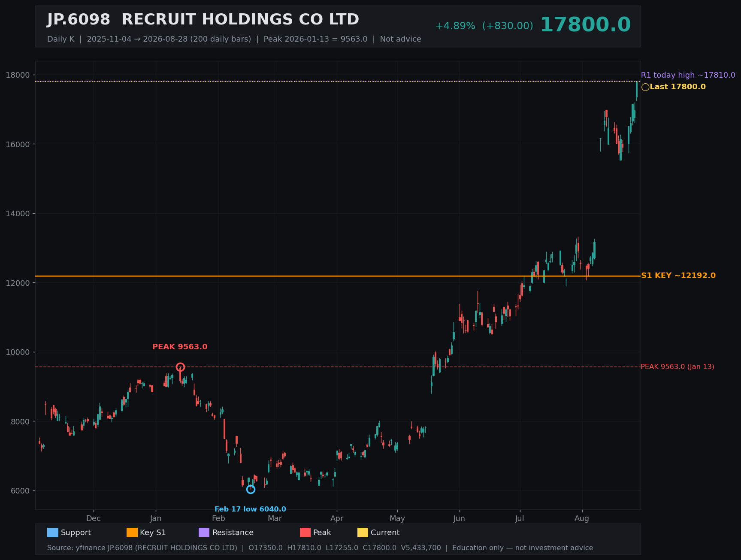Select the Current legend label
Image resolution: width=741 pixels, height=560 pixels.
tap(385, 533)
